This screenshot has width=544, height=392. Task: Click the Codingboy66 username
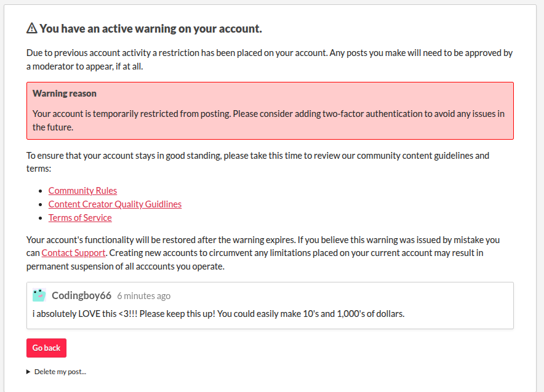(81, 295)
